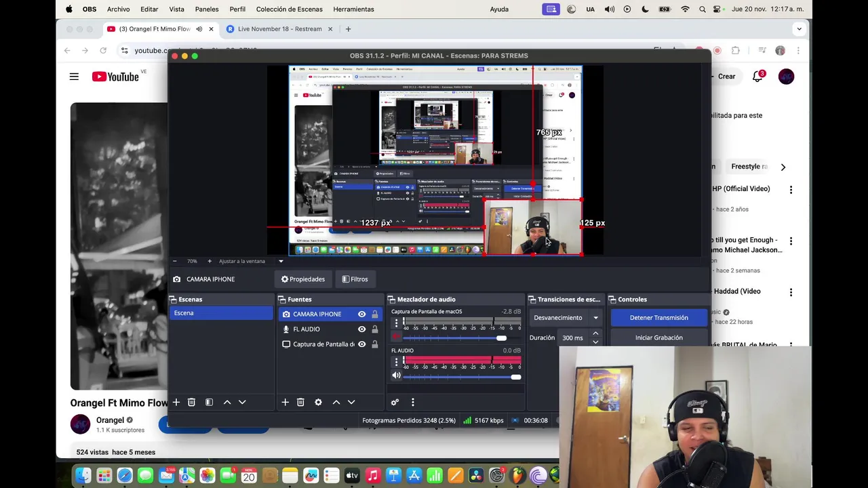Click Iniciar Grabación button

(658, 338)
